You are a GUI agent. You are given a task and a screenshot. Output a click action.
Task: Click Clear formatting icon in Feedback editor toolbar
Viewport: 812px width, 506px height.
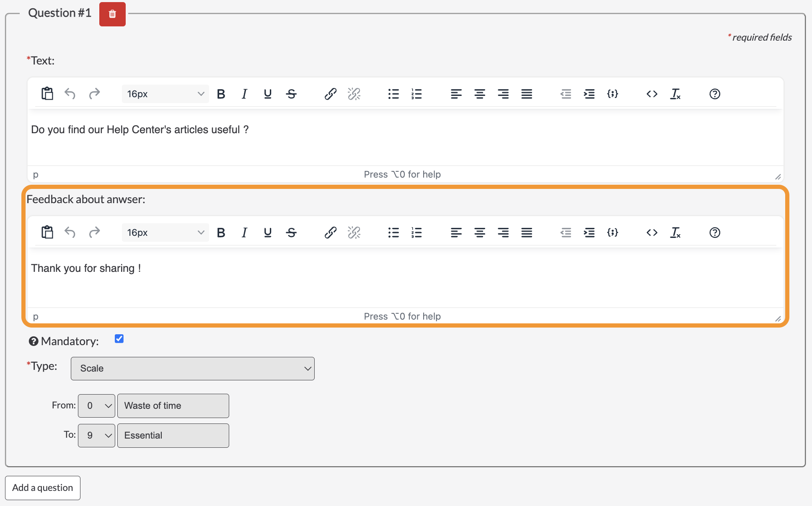(675, 232)
